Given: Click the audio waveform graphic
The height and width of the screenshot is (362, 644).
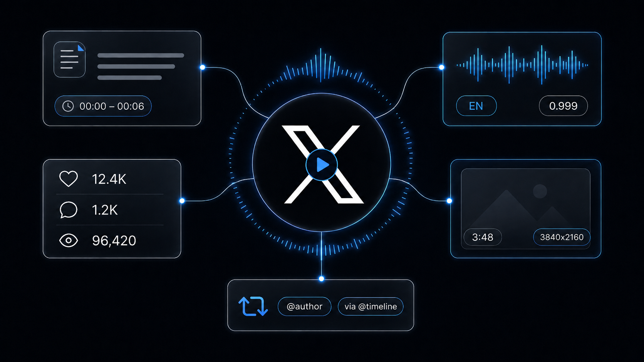Looking at the screenshot, I should [x=522, y=65].
